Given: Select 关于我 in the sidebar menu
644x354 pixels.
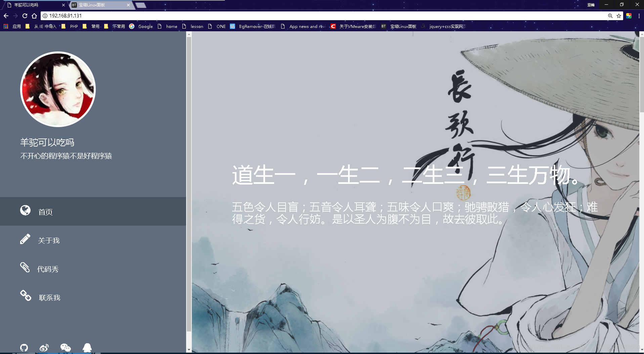Looking at the screenshot, I should pos(93,240).
